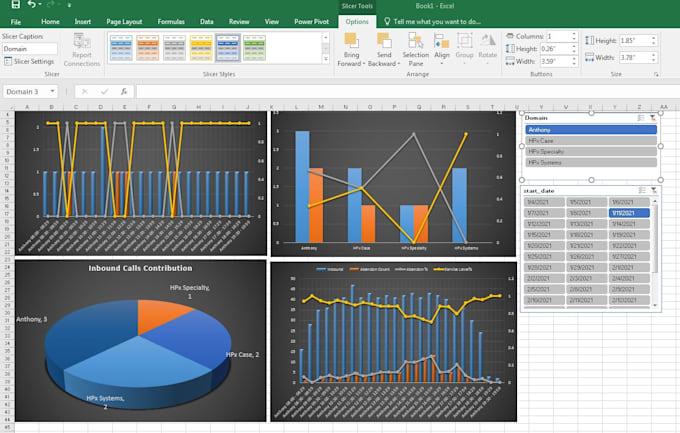Clear filter on the start_date slicer

(x=654, y=190)
